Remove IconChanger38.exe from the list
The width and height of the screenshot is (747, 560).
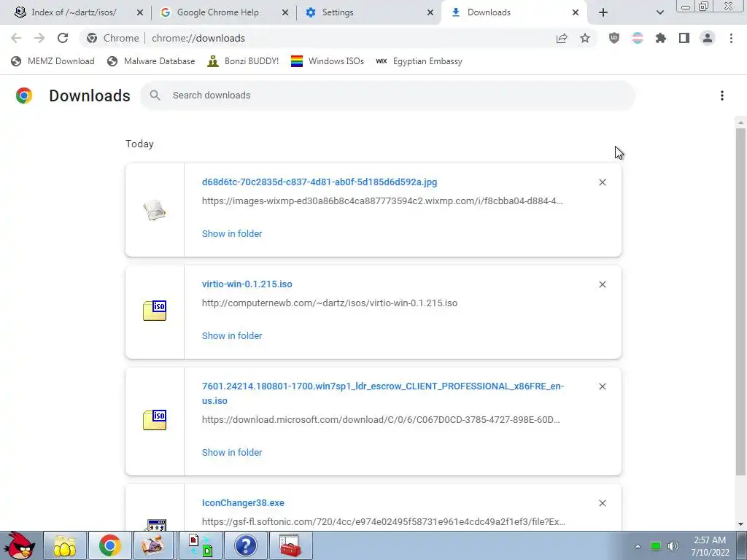(602, 503)
